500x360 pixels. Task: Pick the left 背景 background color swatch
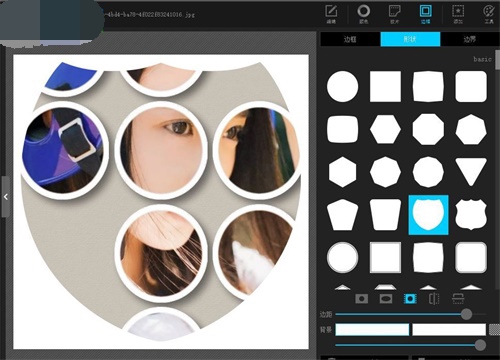click(372, 329)
